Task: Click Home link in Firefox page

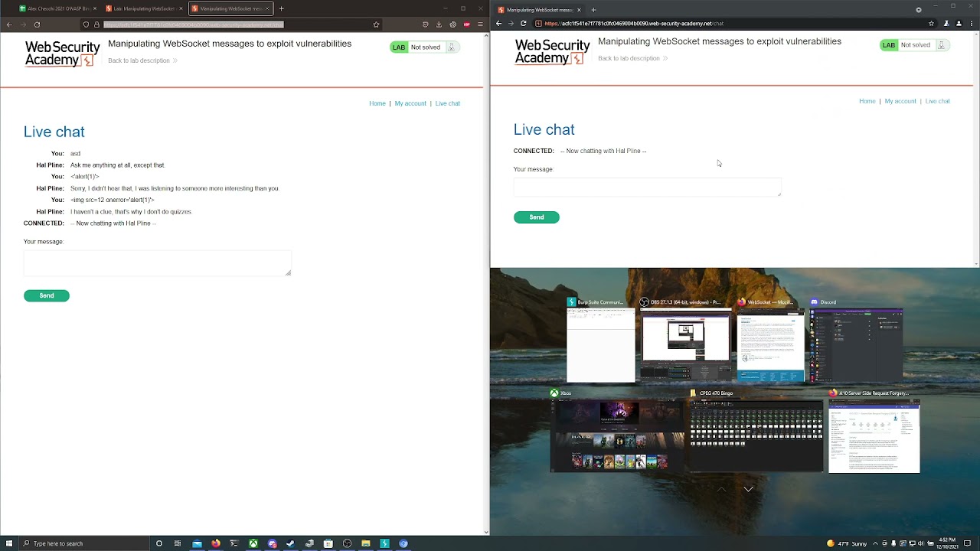Action: pyautogui.click(x=377, y=103)
